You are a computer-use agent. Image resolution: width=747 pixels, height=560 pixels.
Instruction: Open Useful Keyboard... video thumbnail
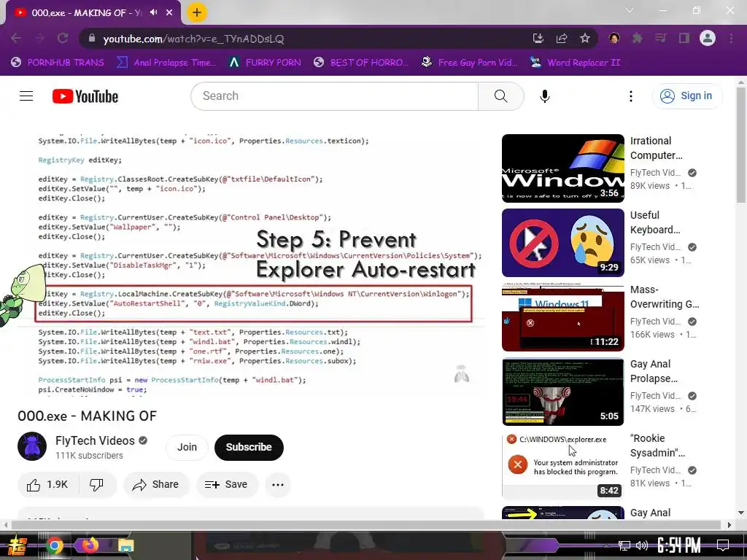(x=563, y=243)
